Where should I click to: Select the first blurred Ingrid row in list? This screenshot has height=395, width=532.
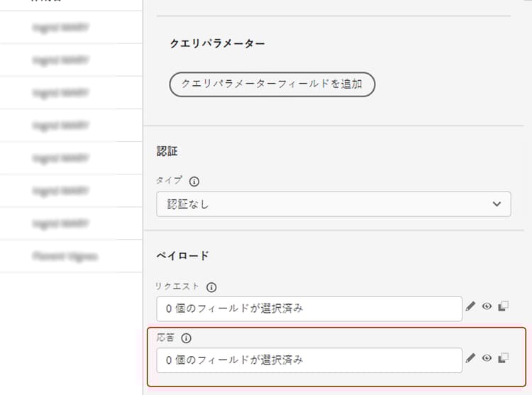[60, 28]
